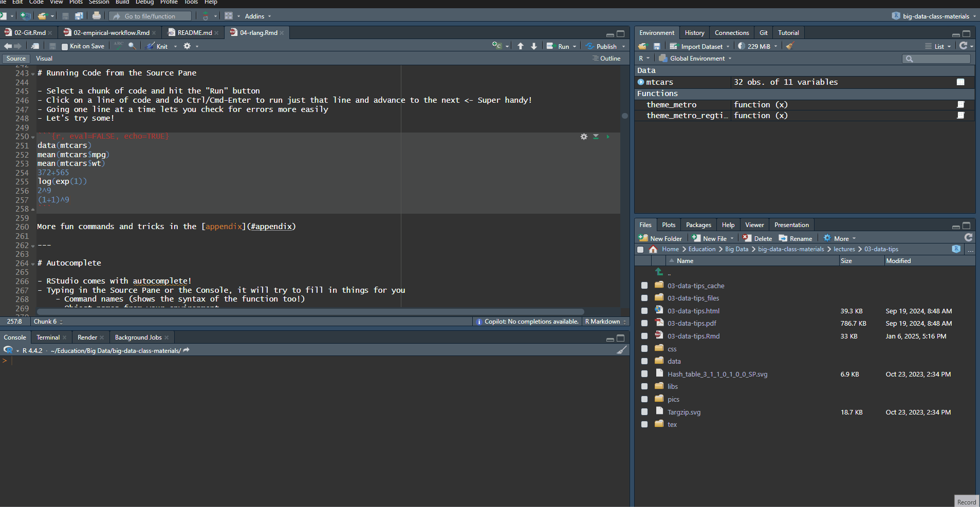This screenshot has width=980, height=507.
Task: Go back to previous source location
Action: pyautogui.click(x=8, y=46)
